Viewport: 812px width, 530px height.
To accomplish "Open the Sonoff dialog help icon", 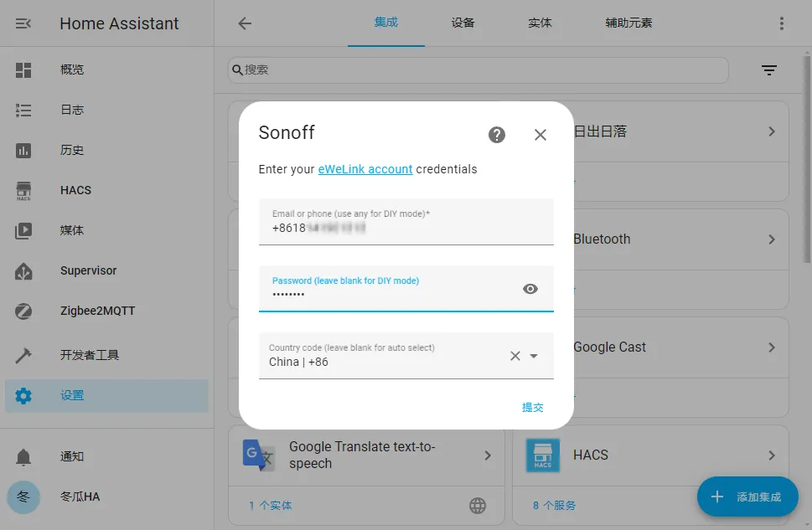I will click(x=497, y=135).
